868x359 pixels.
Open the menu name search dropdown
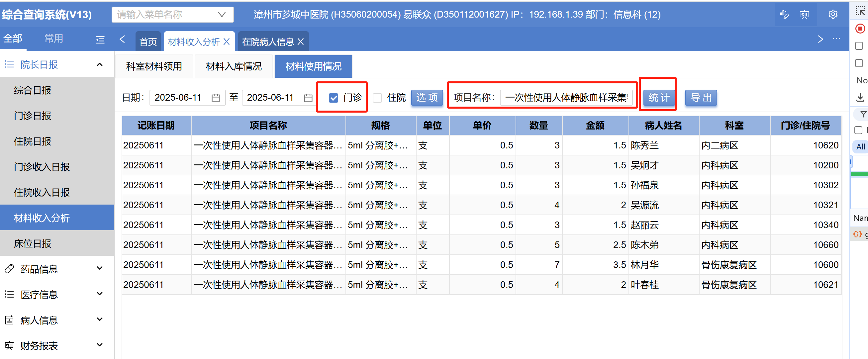221,15
